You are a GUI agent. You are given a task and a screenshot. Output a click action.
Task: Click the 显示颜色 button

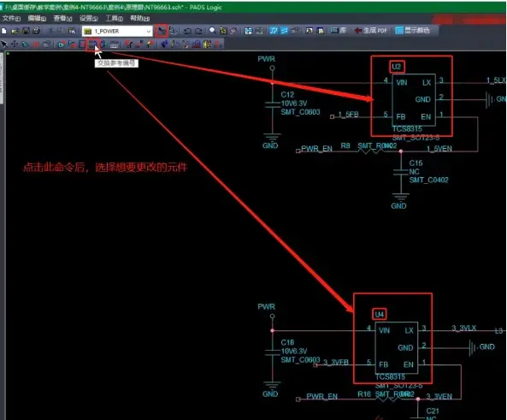point(413,31)
